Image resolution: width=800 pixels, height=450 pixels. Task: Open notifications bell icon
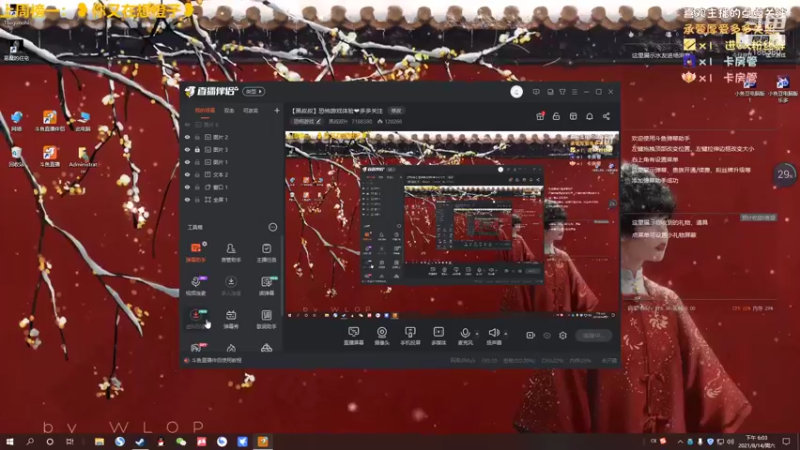589,116
